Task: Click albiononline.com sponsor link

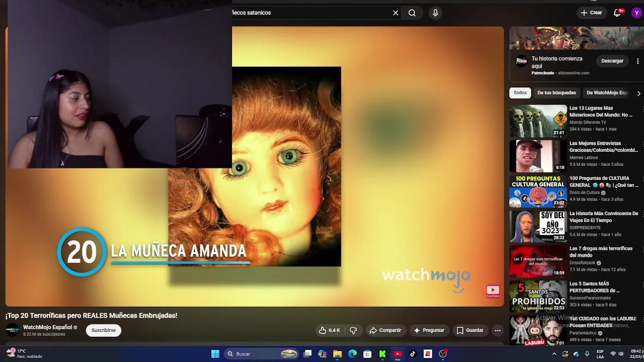Action: pyautogui.click(x=574, y=73)
